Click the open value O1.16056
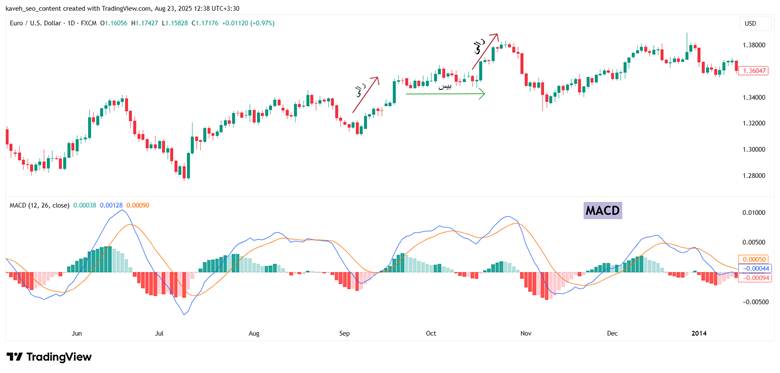 pos(112,23)
